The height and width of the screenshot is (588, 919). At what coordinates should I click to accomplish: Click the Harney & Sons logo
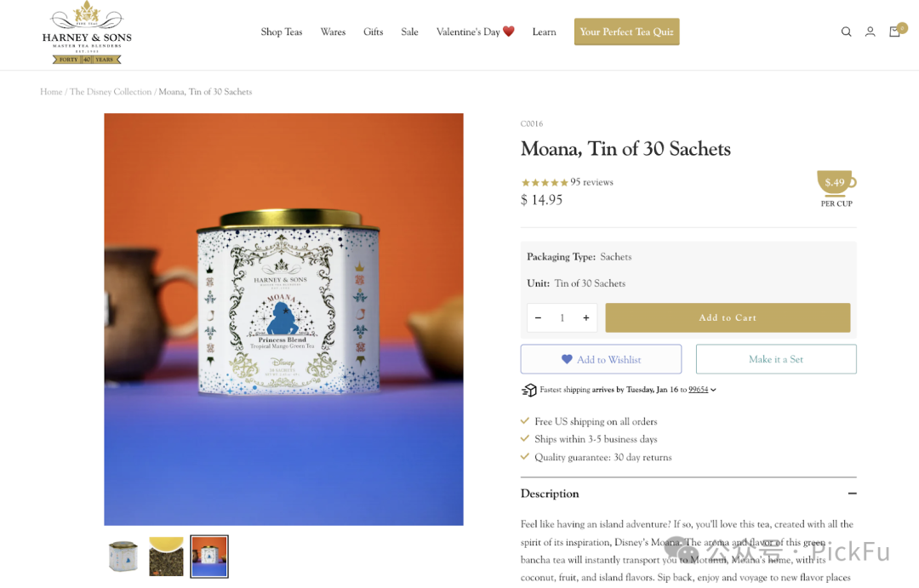[x=86, y=33]
